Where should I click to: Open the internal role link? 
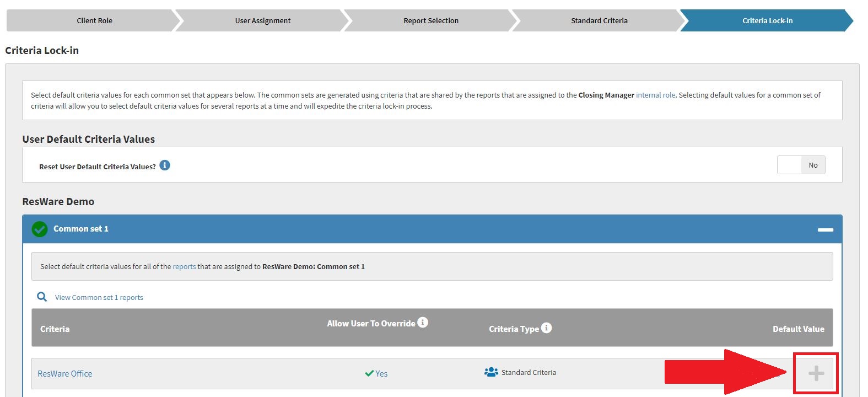click(x=655, y=95)
